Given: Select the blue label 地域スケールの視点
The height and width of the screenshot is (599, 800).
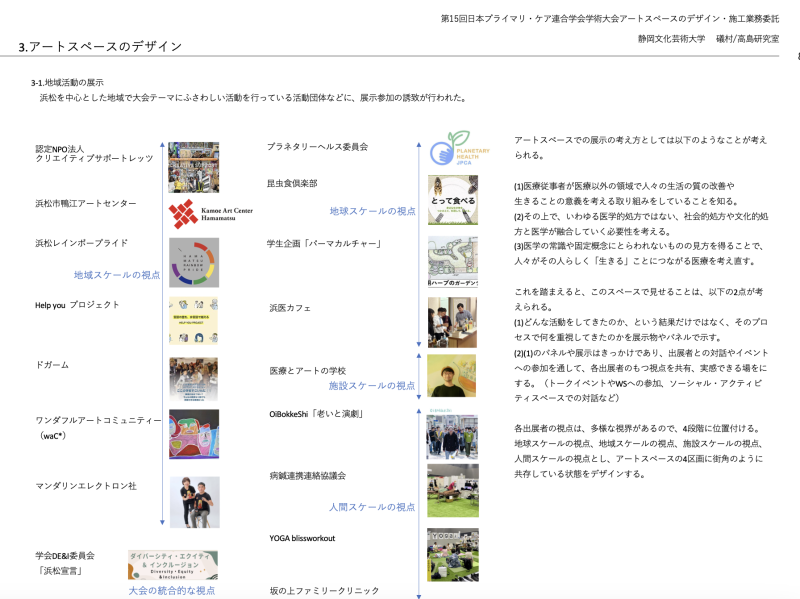Looking at the screenshot, I should click(117, 275).
